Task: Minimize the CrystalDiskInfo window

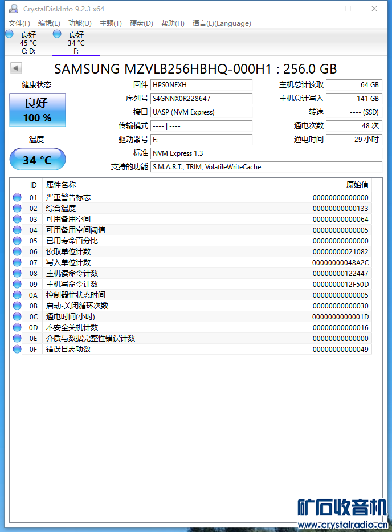Action: point(322,9)
